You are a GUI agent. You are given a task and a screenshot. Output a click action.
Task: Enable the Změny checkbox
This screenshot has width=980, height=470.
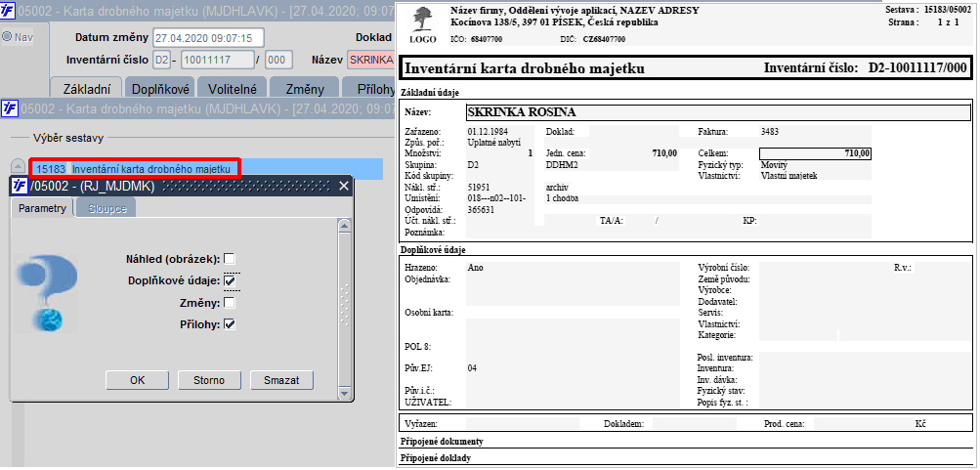[x=230, y=303]
